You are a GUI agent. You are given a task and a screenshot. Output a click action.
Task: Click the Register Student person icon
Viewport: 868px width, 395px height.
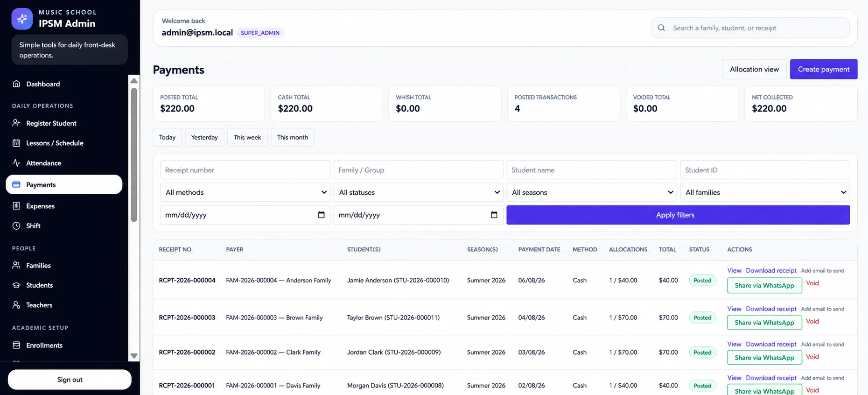coord(16,123)
